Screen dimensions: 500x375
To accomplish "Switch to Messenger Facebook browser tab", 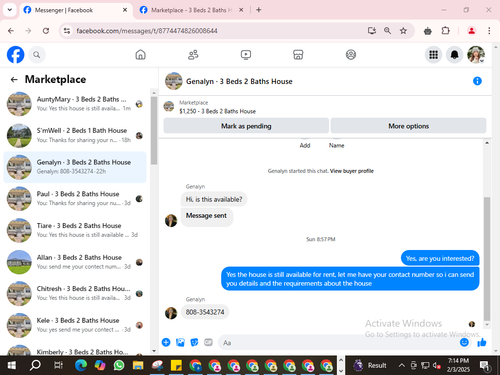I will (75, 10).
